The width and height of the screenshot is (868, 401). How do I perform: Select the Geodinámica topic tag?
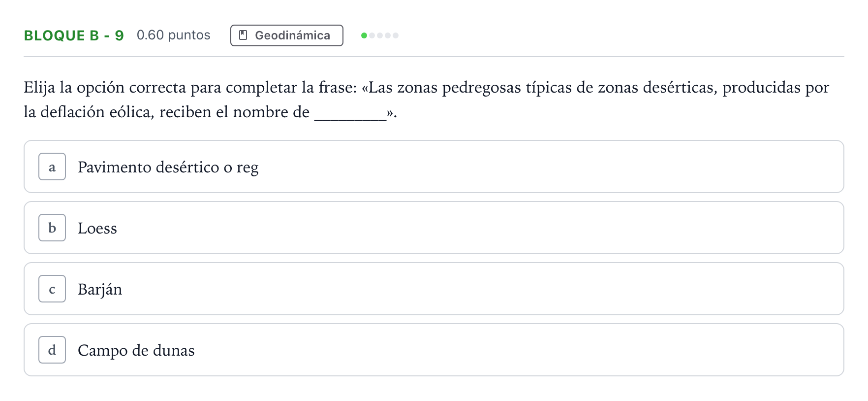[x=287, y=35]
